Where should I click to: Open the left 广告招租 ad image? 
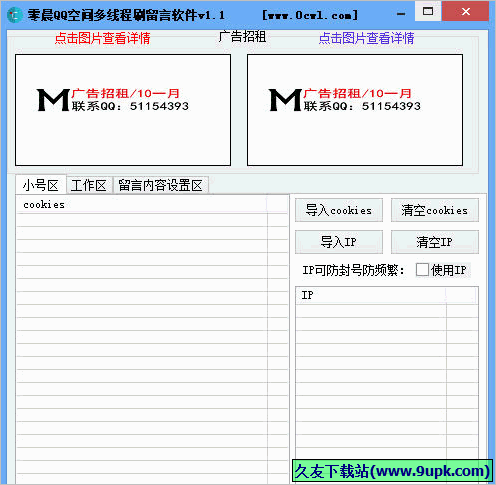[x=123, y=110]
